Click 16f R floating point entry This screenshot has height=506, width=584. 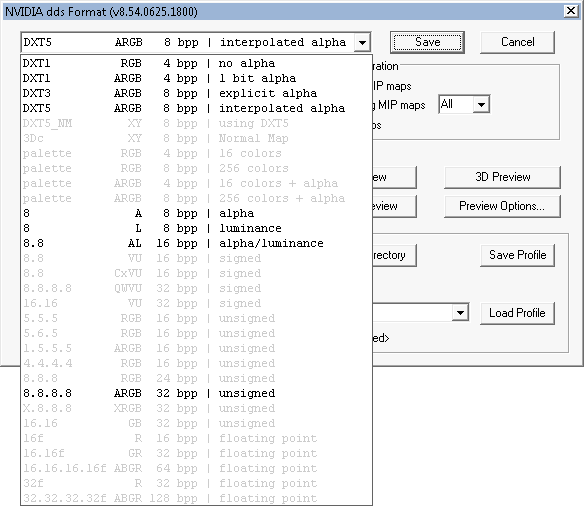click(197, 438)
